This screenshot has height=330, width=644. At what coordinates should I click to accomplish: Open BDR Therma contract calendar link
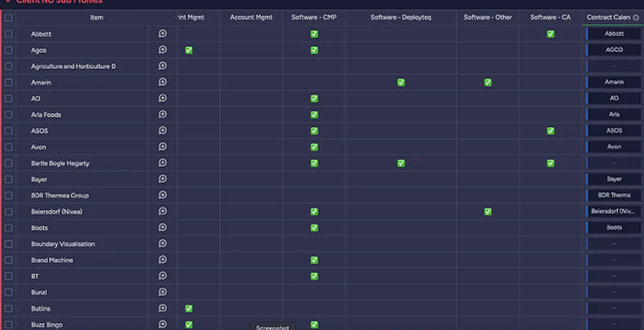[614, 195]
